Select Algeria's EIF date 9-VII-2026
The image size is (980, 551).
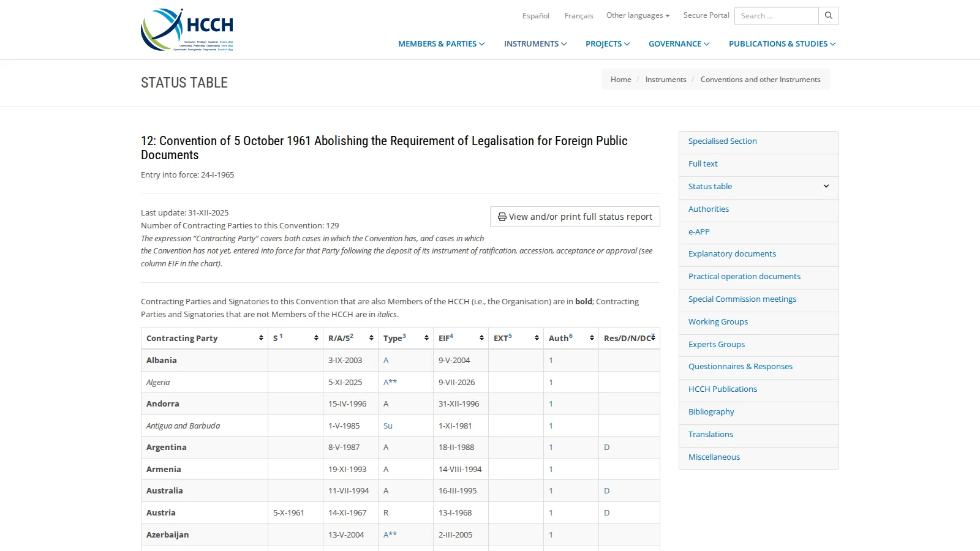pos(457,383)
